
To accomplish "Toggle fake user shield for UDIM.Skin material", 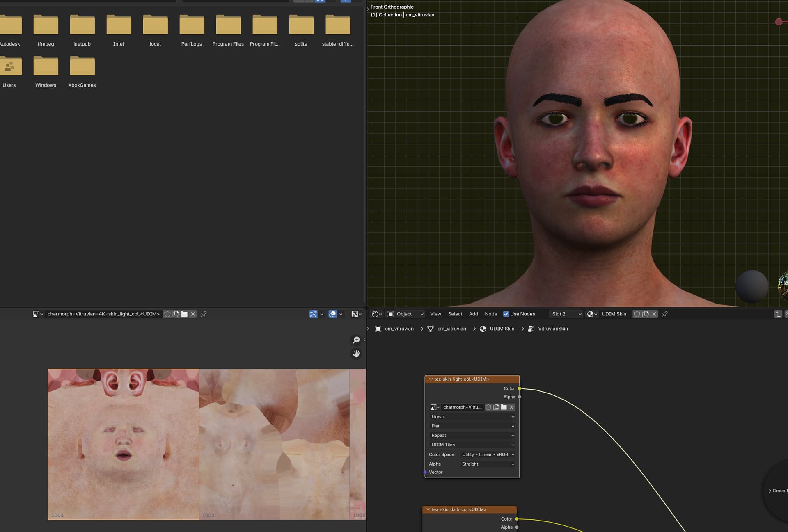I will coord(637,314).
